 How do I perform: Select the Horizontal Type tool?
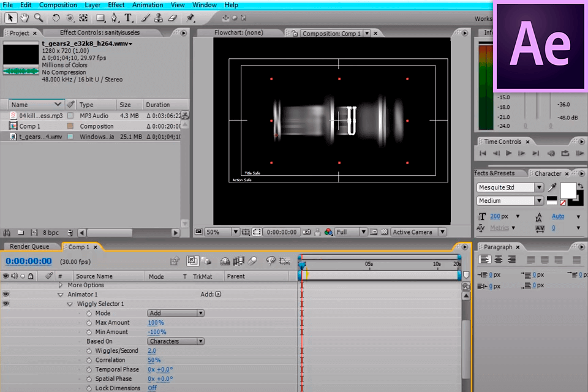(x=128, y=18)
